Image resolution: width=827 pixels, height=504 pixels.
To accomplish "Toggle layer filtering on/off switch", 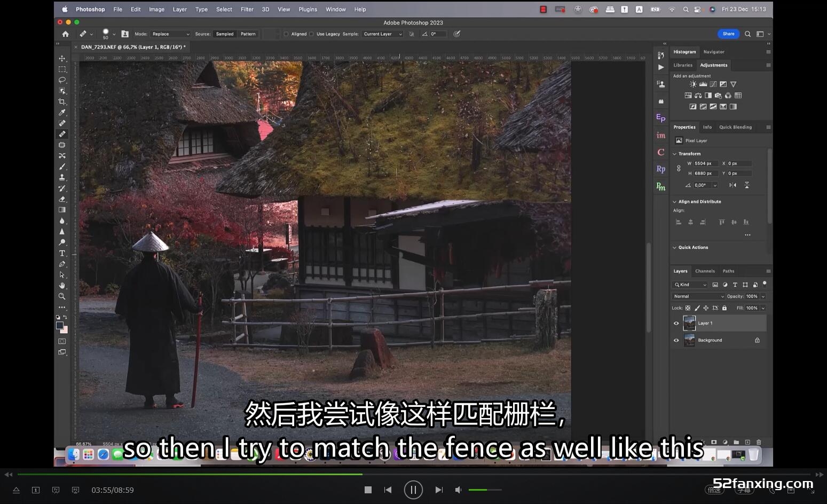I will (765, 284).
